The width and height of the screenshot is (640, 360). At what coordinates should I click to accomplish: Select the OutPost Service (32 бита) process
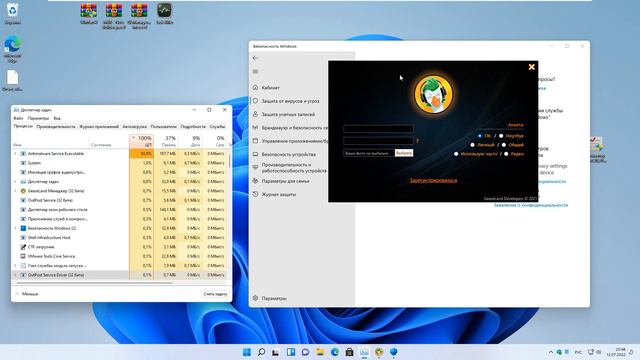(119, 200)
